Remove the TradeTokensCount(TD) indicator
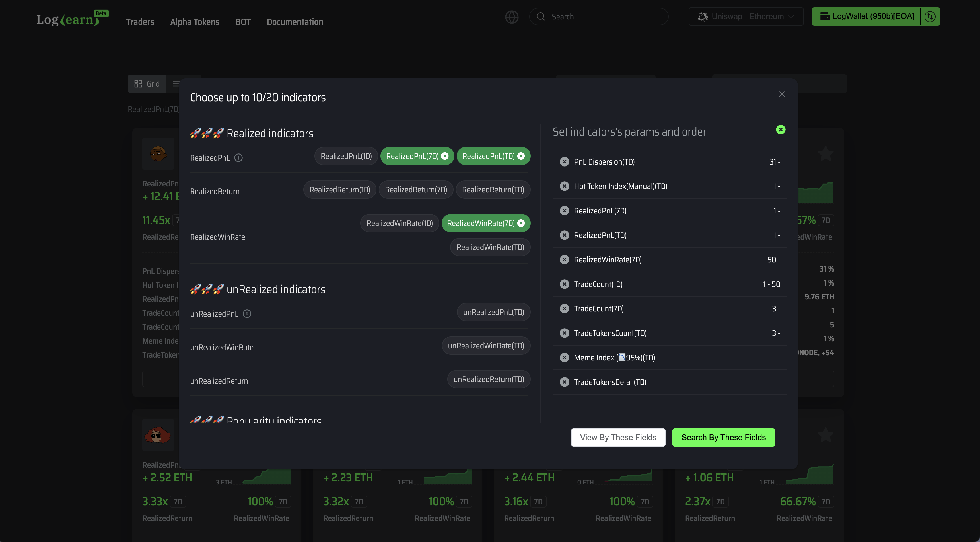This screenshot has height=542, width=980. [x=565, y=333]
